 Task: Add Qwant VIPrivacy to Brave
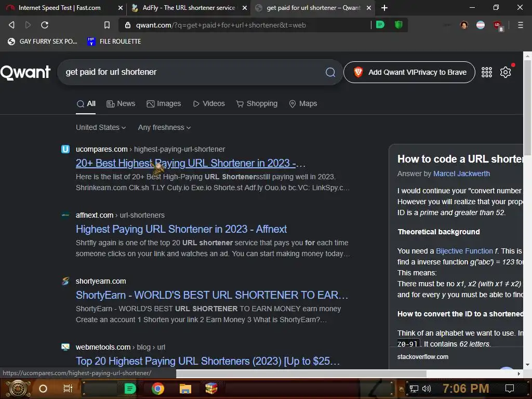(409, 72)
